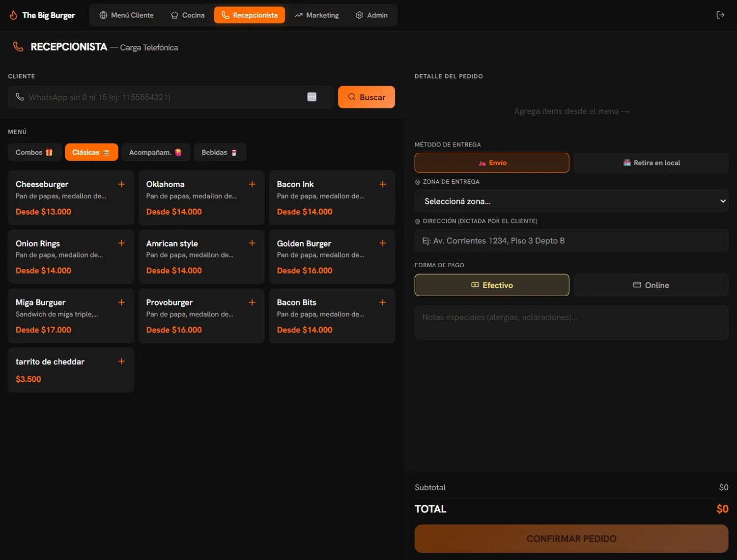Viewport: 737px width, 560px height.
Task: Show Combos menu category
Action: [x=34, y=152]
